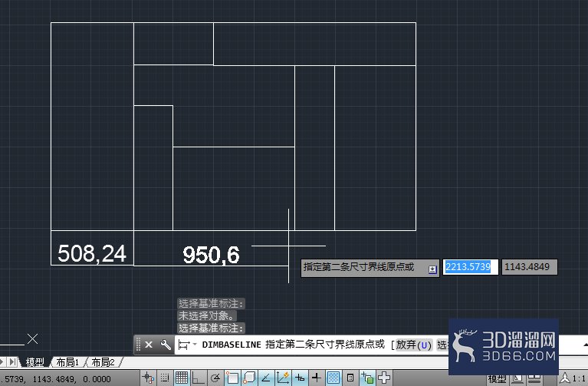Select the 508,24 dimension text
The image size is (588, 386).
tap(92, 253)
